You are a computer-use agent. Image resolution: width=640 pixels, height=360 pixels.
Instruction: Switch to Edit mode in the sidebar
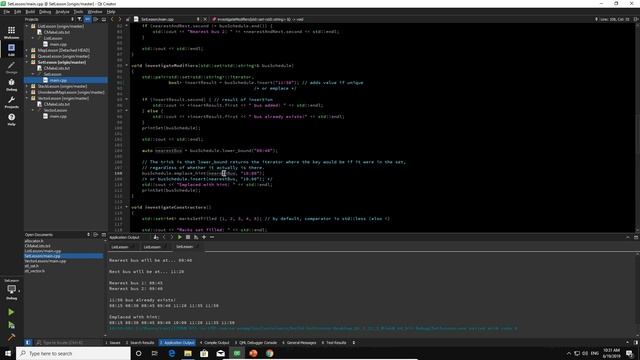(11, 49)
